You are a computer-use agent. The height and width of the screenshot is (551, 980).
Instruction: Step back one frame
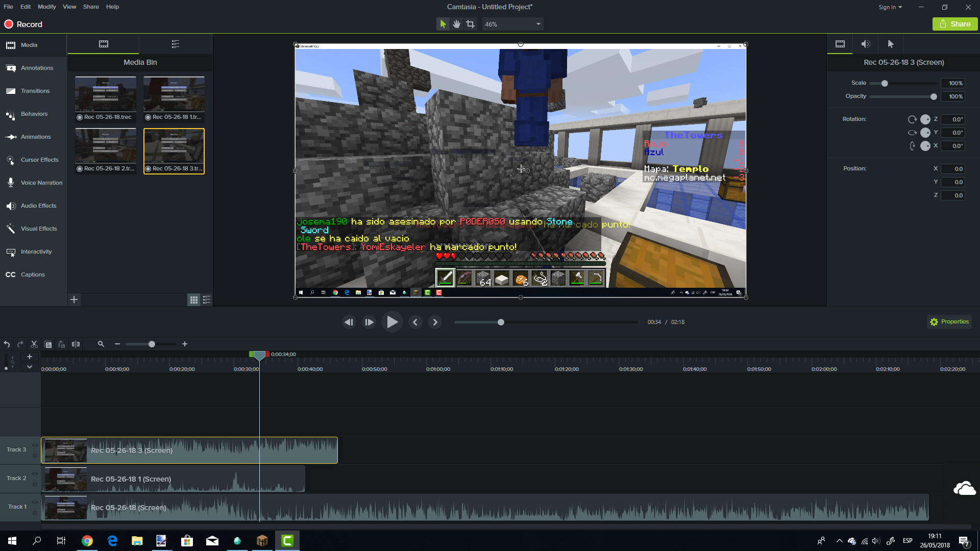pos(349,322)
